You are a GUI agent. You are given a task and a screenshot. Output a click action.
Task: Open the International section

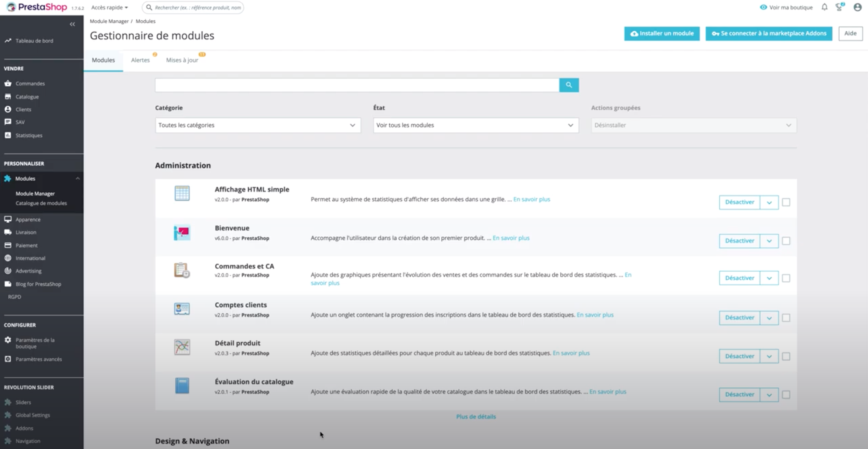tap(30, 258)
